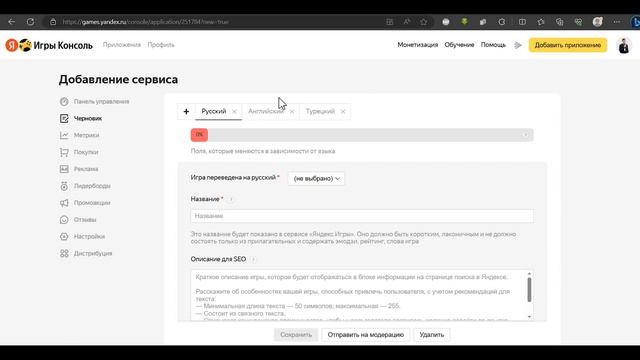This screenshot has height=360, width=640.
Task: Click the textarea scroll down arrow
Action: point(529,317)
